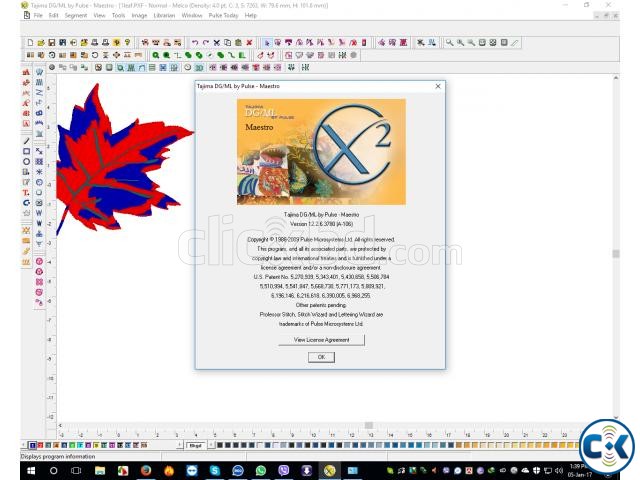Viewport: 640px width, 480px height.
Task: Click the gray circle icon ending second toolbar
Action: pos(353,55)
